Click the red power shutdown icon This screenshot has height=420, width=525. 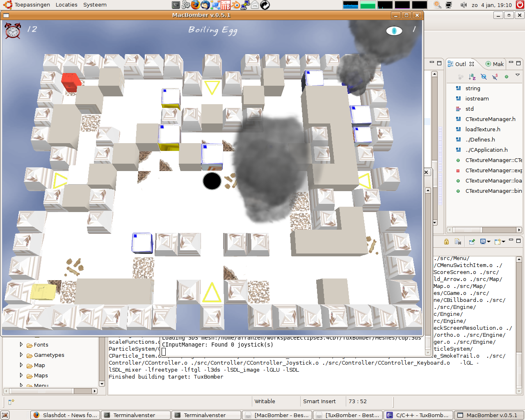click(x=520, y=5)
